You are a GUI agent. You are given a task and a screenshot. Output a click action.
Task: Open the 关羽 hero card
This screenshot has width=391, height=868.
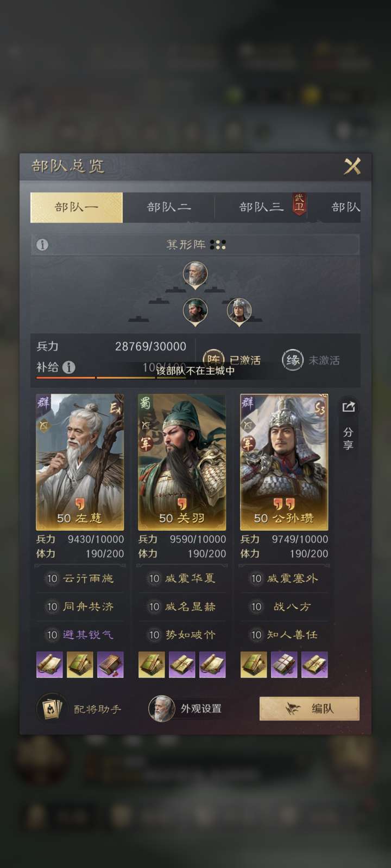click(x=182, y=462)
